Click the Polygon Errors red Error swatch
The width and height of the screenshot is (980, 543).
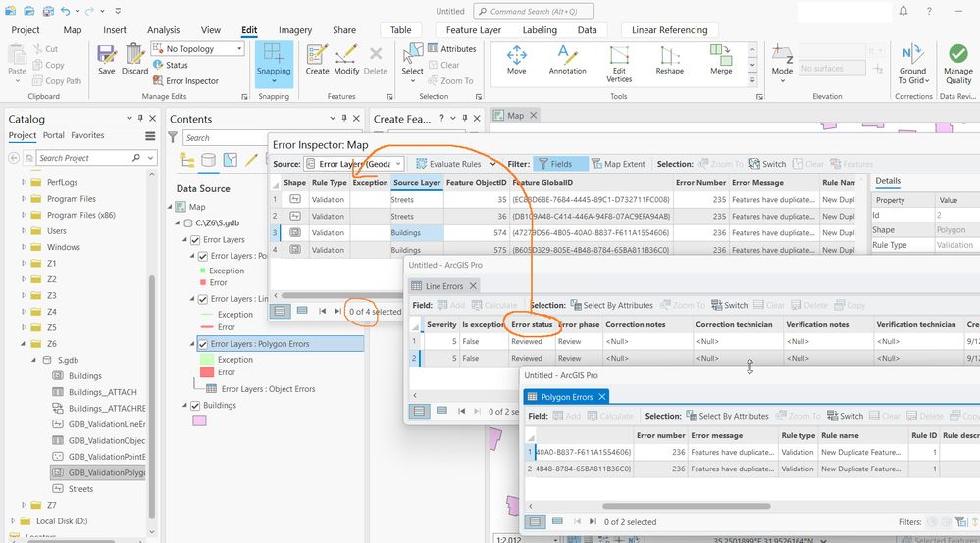tap(207, 372)
